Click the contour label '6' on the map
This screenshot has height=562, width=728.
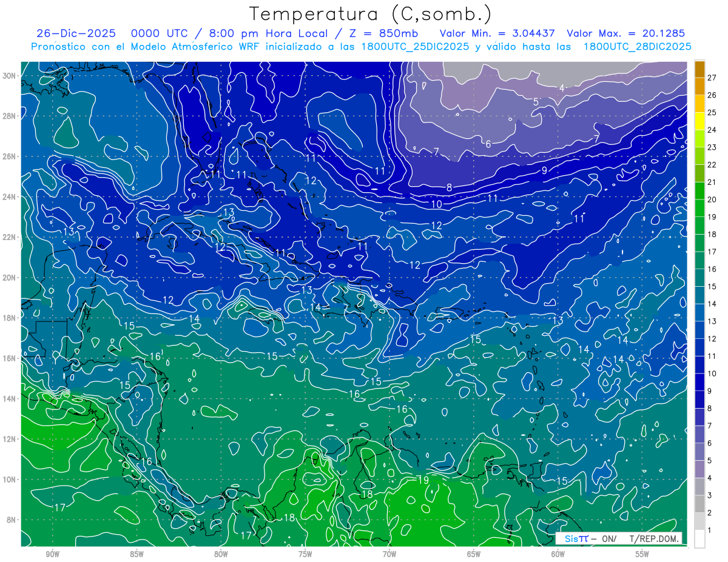(x=488, y=144)
